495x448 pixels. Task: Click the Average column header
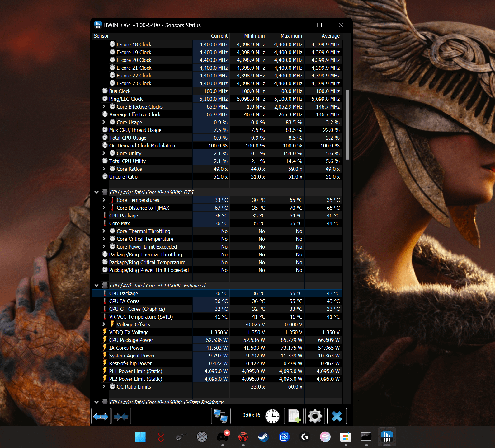coord(323,36)
